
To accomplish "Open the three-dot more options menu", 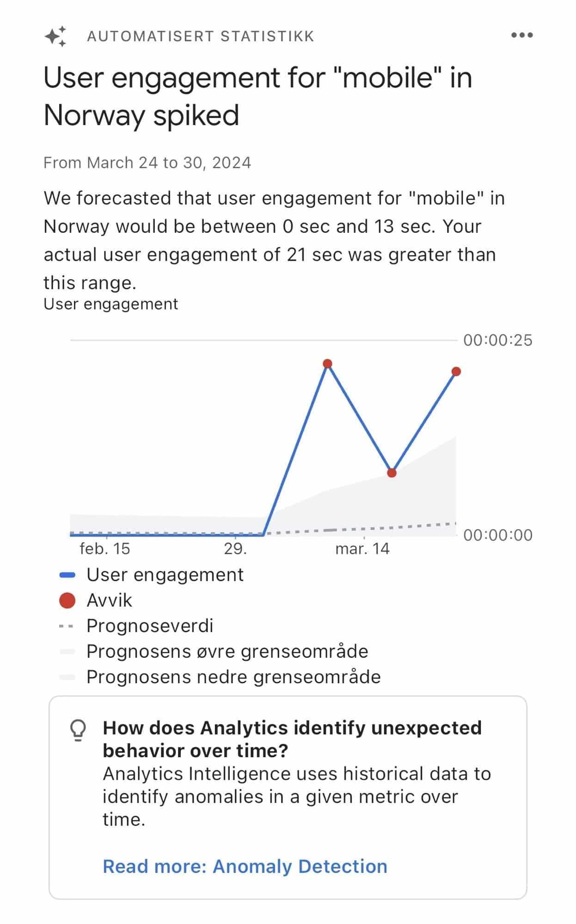I will (x=522, y=35).
